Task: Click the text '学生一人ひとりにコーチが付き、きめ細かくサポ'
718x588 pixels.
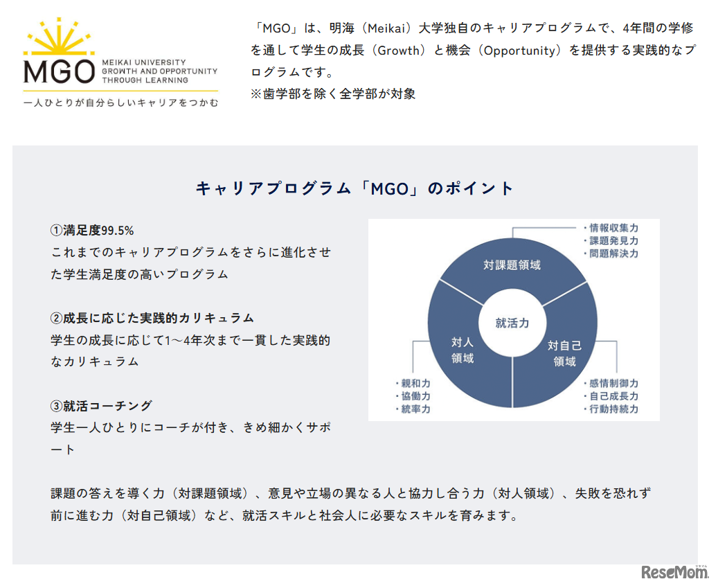Action: point(190,428)
